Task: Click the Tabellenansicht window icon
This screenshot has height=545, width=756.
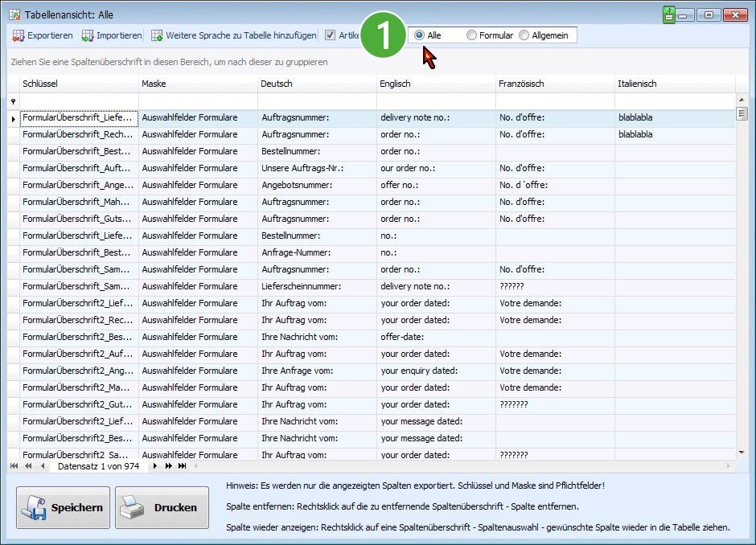Action: [14, 15]
